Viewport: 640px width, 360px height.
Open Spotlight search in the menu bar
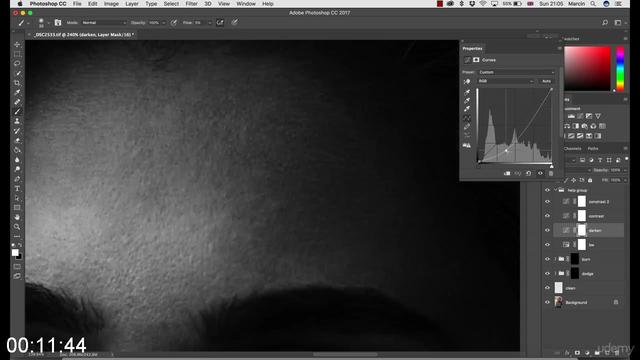(x=593, y=4)
